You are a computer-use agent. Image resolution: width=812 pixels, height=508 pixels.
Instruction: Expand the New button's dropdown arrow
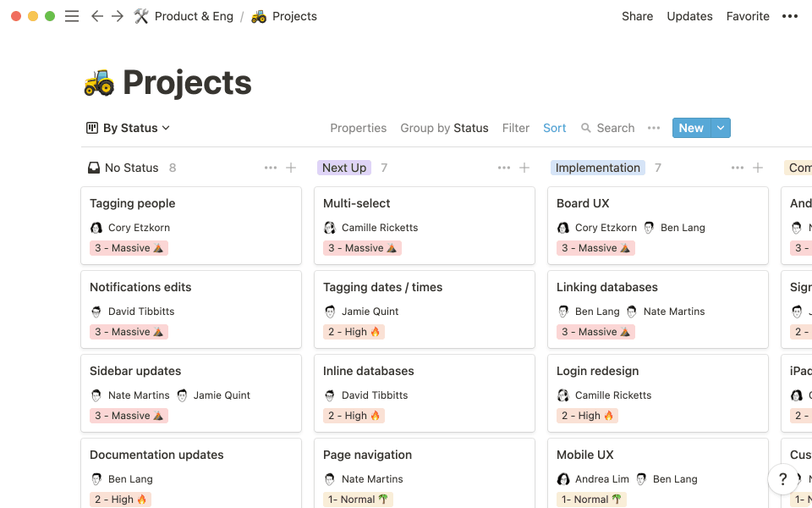(x=720, y=128)
